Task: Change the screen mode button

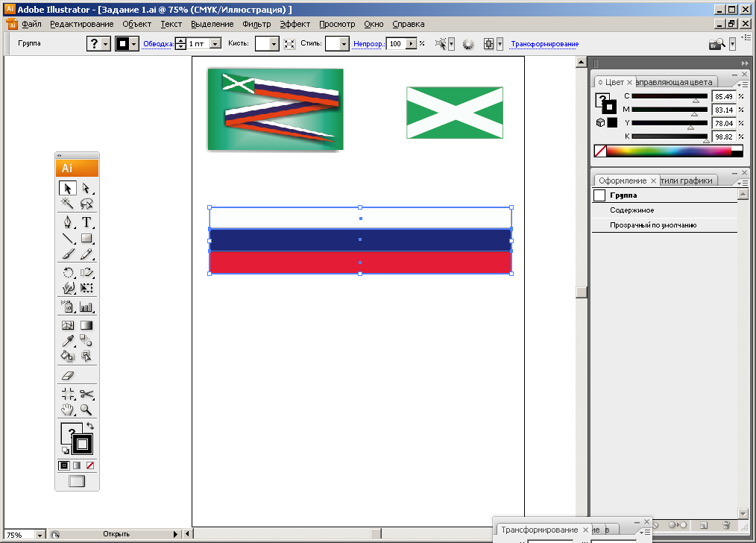Action: [x=77, y=481]
